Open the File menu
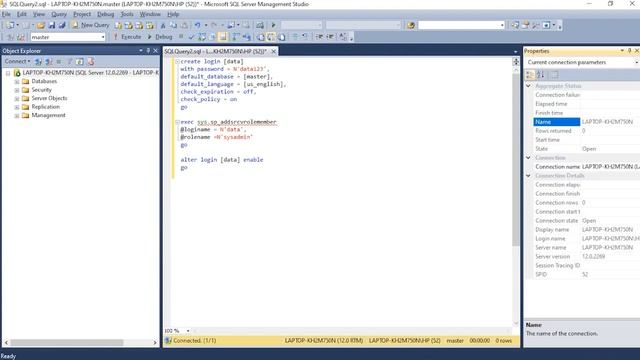The image size is (640, 360). (6, 14)
